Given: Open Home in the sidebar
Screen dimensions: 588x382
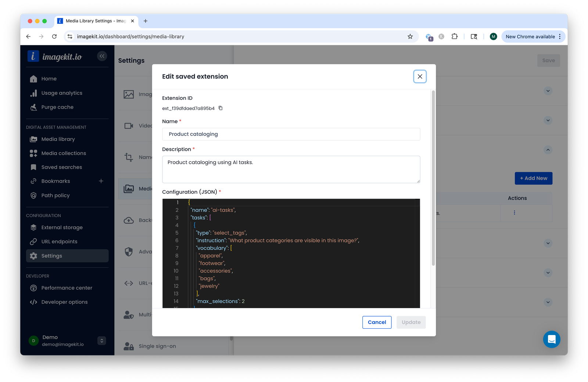Looking at the screenshot, I should [49, 79].
